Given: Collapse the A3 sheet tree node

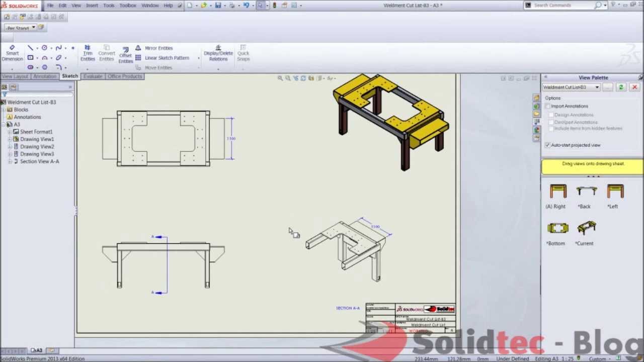Looking at the screenshot, I should [4, 124].
